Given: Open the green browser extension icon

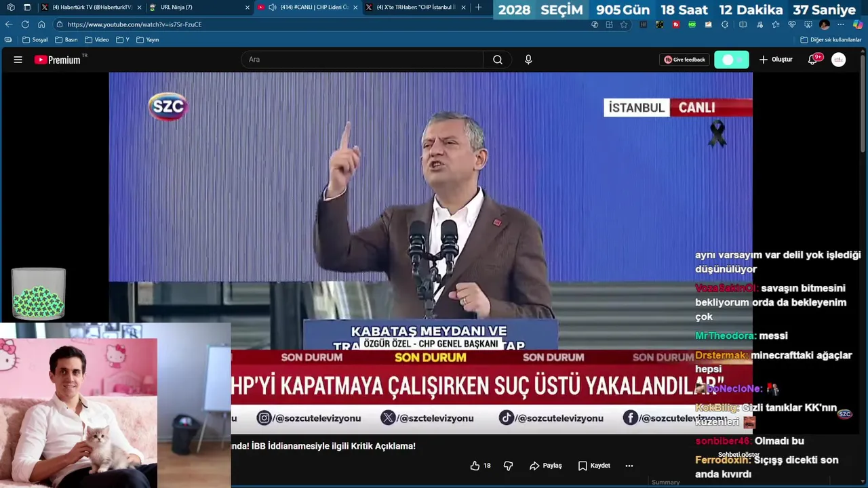Looking at the screenshot, I should click(x=692, y=24).
